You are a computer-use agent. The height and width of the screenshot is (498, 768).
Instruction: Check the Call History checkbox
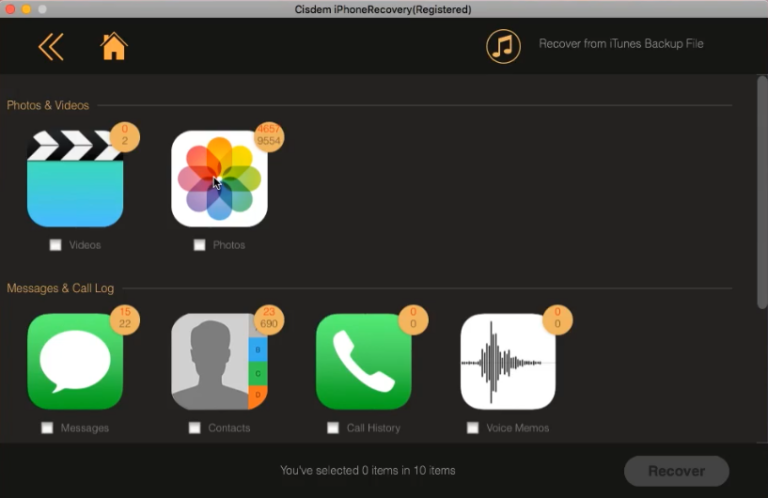(333, 428)
